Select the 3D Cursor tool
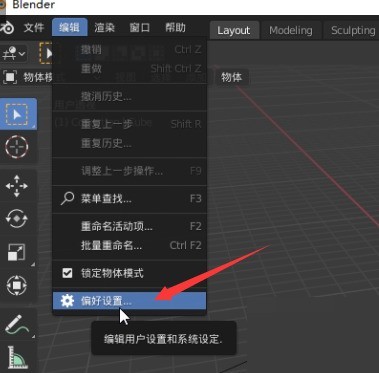This screenshot has width=379, height=373. tap(17, 146)
